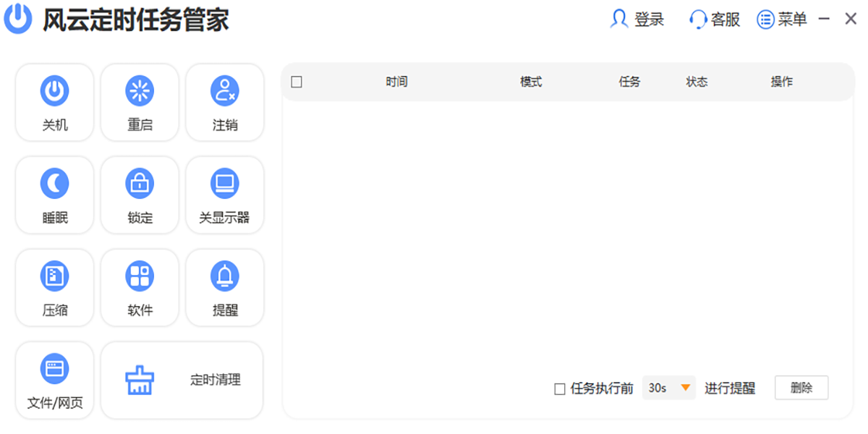Click the 定时清理 label text

(216, 380)
